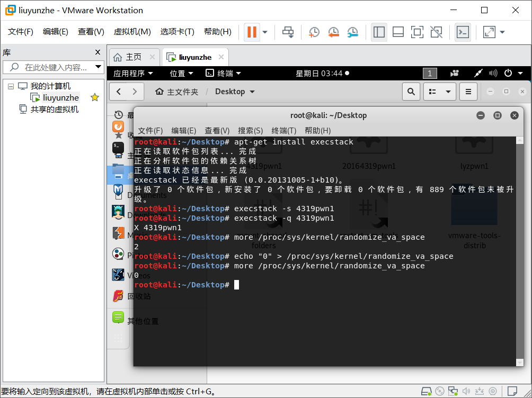
Task: Open the 终端 app menu in top bar
Action: pos(223,73)
